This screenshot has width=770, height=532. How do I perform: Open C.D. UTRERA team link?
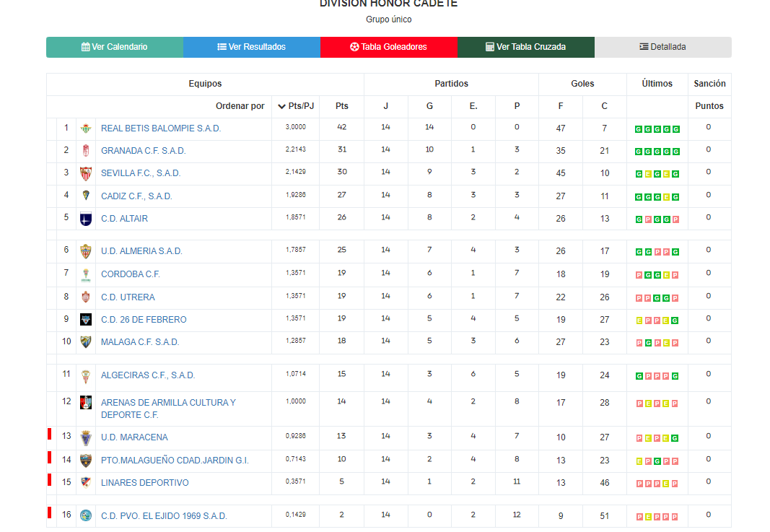(x=128, y=297)
